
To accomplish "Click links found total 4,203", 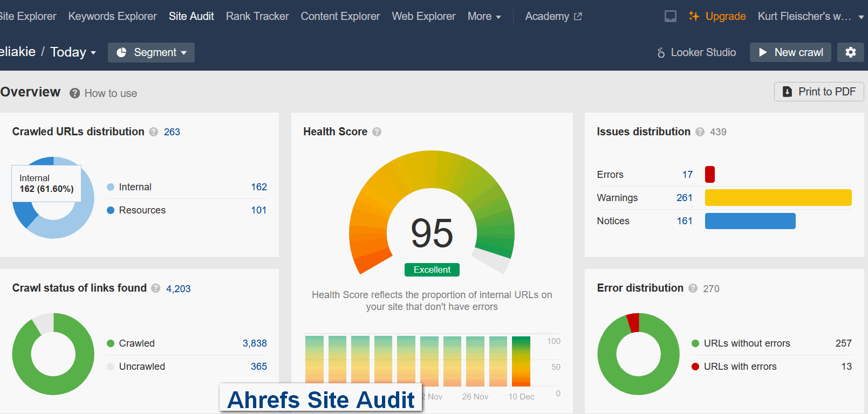I will [x=179, y=289].
